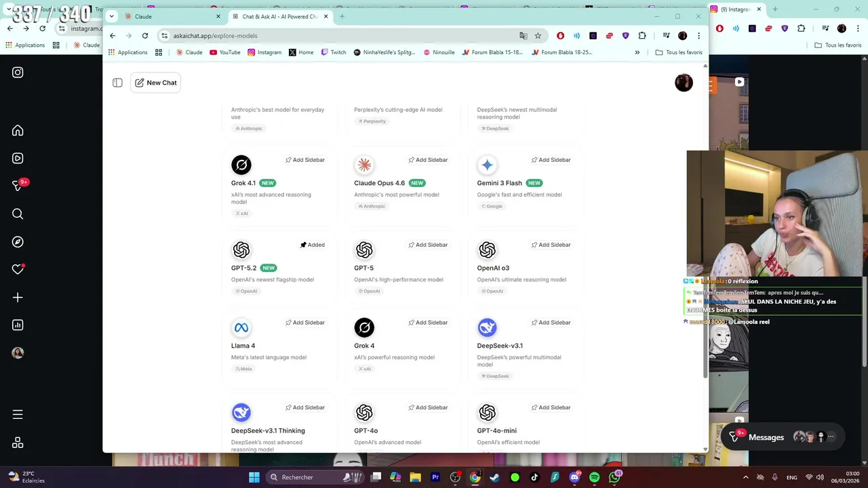Reload the askaichat page
Screen dimensions: 868x488
pos(145,35)
